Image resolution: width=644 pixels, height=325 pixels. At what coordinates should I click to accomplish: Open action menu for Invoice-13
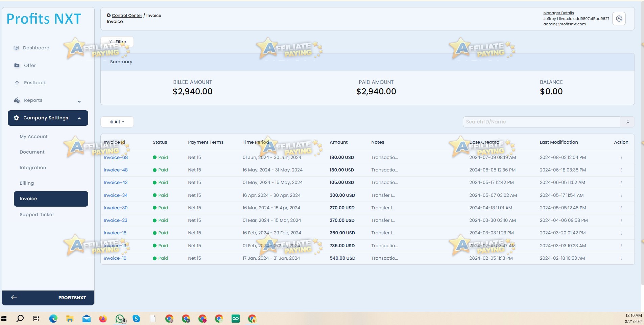(x=621, y=246)
